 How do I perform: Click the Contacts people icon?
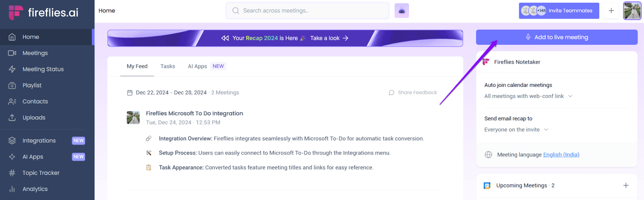[12, 102]
